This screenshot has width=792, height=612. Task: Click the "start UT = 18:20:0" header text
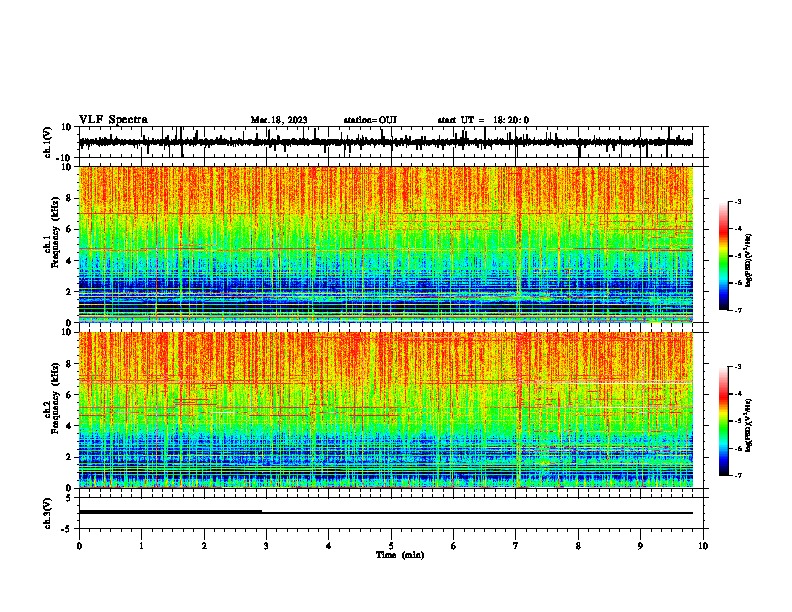point(483,120)
